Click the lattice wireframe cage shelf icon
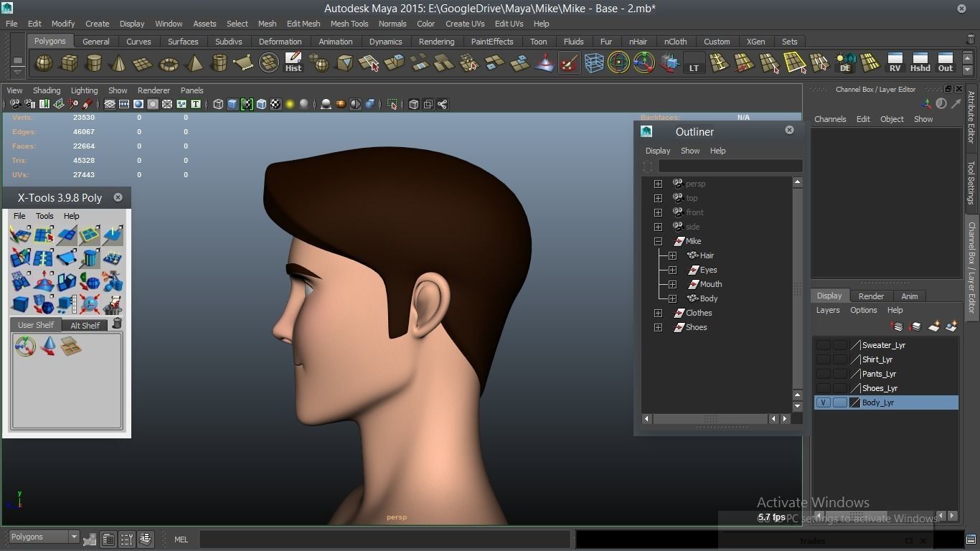This screenshot has width=980, height=551. coord(594,63)
